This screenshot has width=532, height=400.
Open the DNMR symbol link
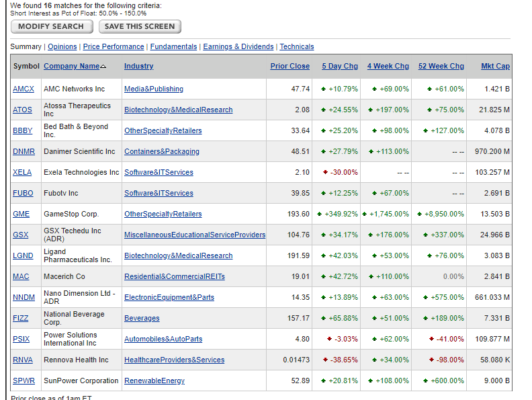pyautogui.click(x=24, y=151)
